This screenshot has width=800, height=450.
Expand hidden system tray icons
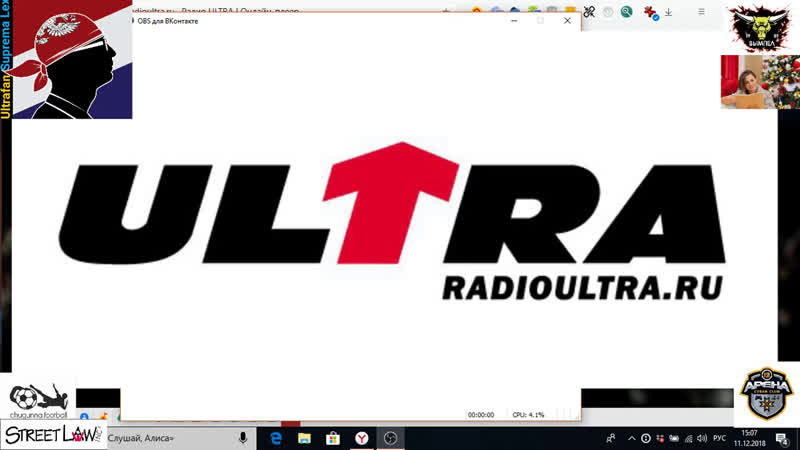pyautogui.click(x=631, y=438)
